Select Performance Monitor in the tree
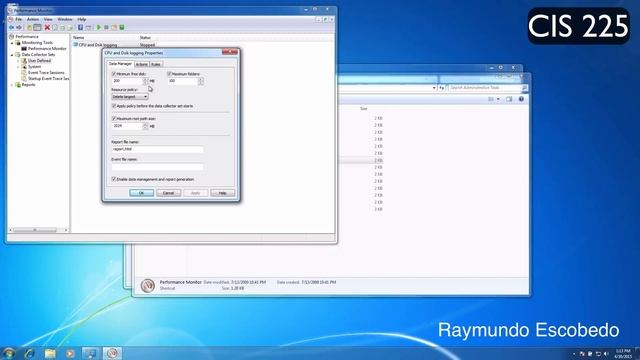Viewport: 640px width, 360px height. [47, 49]
